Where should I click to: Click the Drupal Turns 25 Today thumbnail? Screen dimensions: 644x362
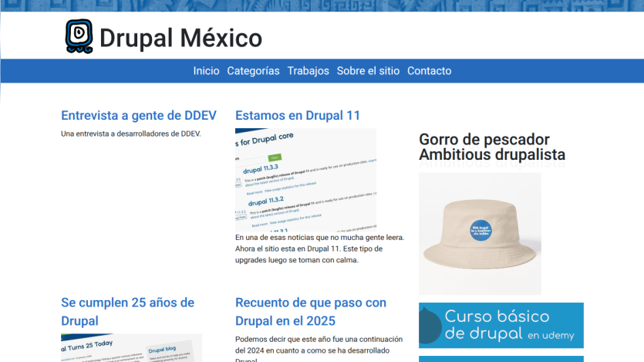pyautogui.click(x=131, y=347)
